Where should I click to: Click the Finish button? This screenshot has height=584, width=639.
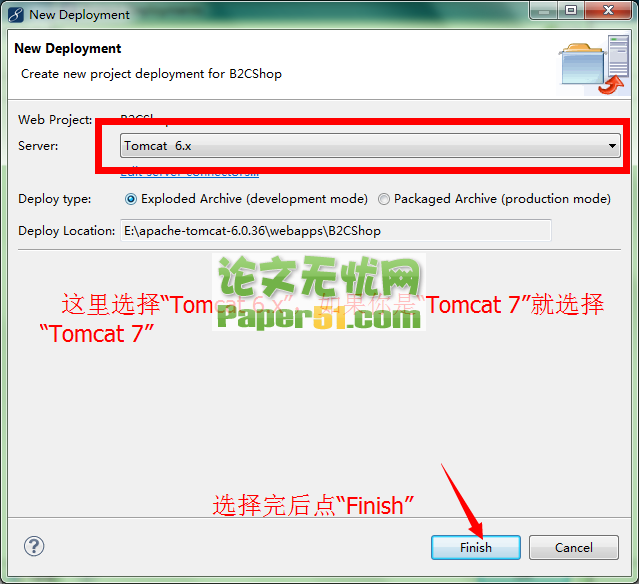point(476,547)
